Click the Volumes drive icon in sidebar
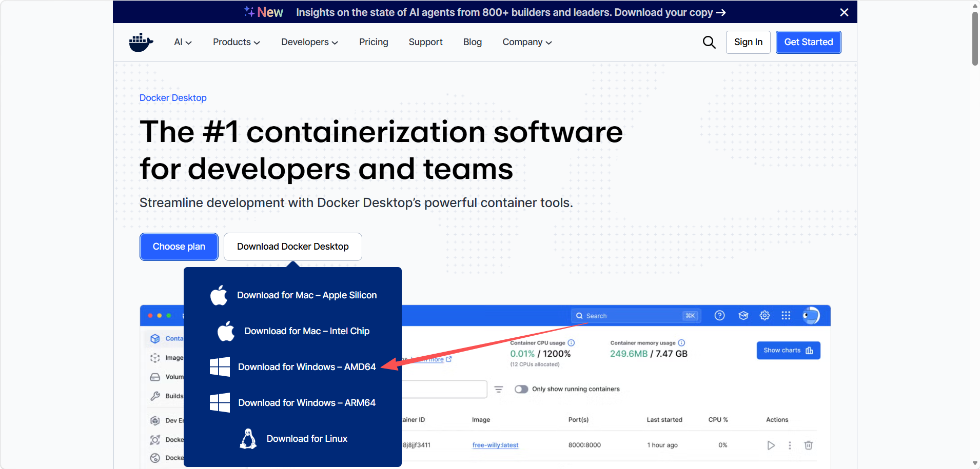The image size is (980, 469). (155, 377)
